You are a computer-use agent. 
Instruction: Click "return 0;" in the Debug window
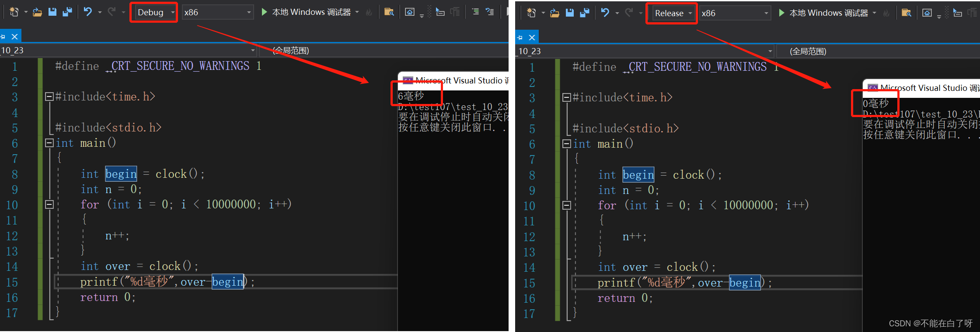click(108, 297)
